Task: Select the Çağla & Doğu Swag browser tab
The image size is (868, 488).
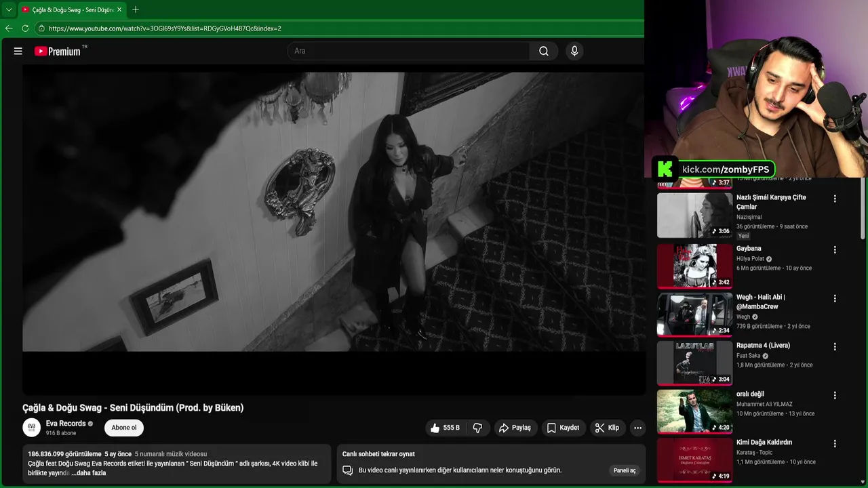Action: click(71, 9)
